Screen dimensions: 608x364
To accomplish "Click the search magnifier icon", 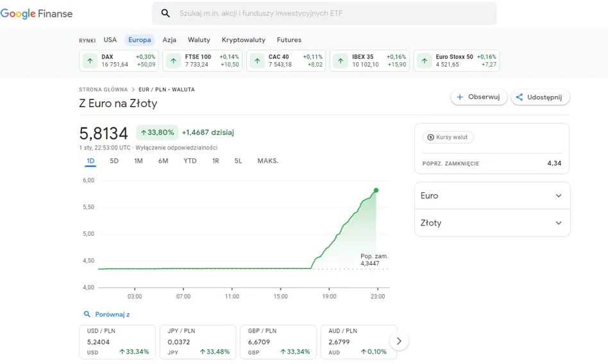I will (165, 13).
